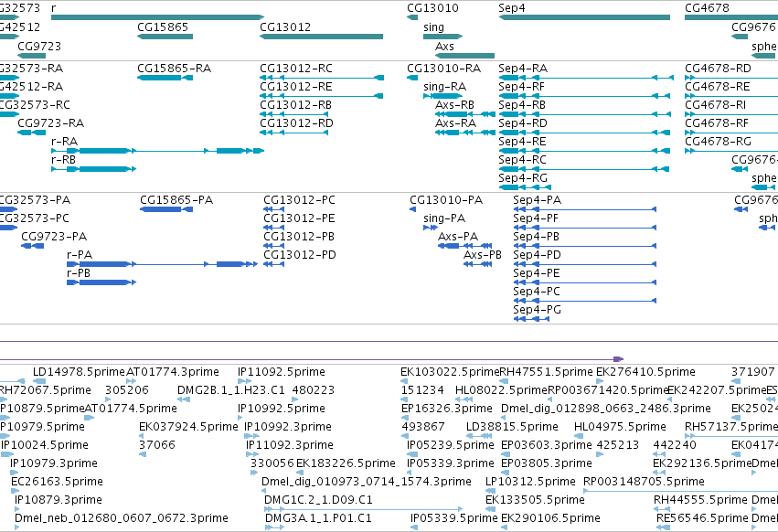Click transcript r-RA

click(x=158, y=151)
